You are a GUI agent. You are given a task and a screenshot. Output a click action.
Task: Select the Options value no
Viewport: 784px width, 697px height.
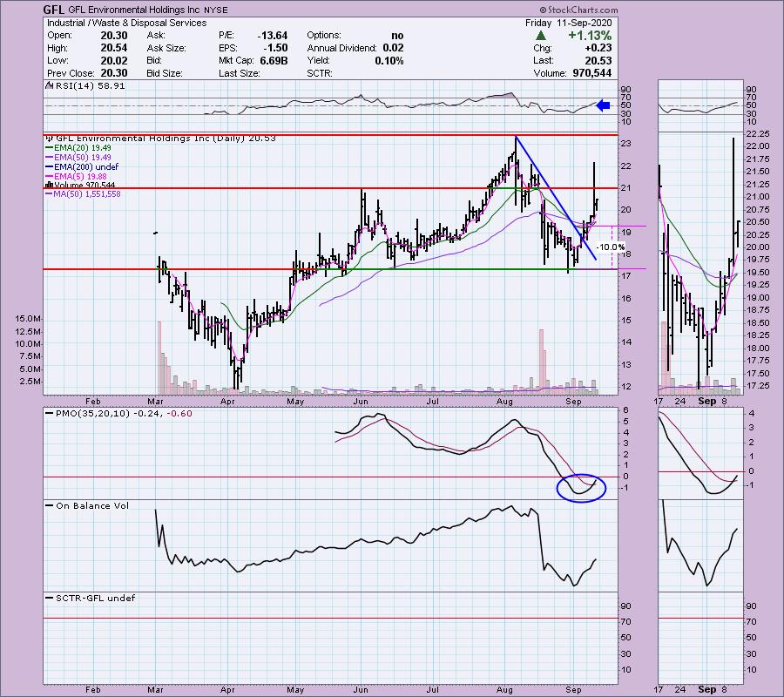(397, 36)
